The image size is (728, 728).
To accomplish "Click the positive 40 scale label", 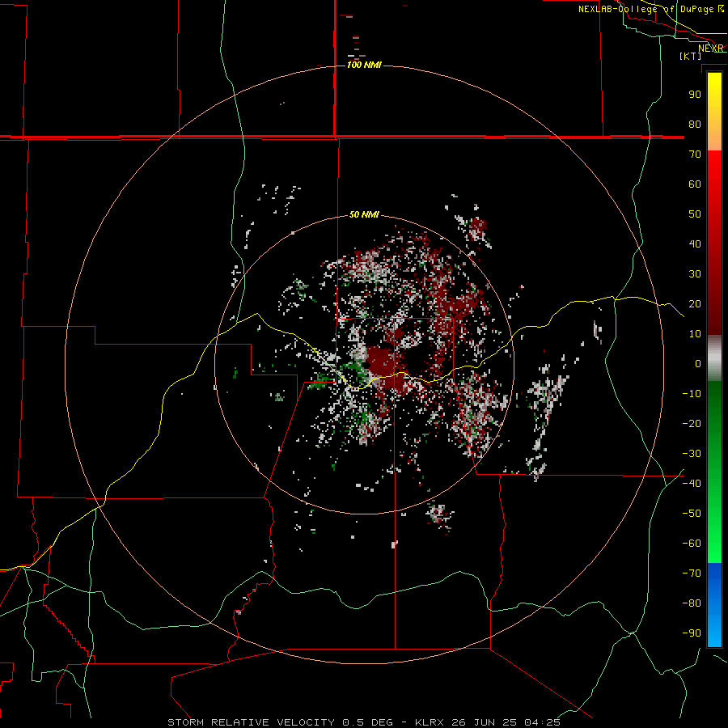I will [695, 243].
